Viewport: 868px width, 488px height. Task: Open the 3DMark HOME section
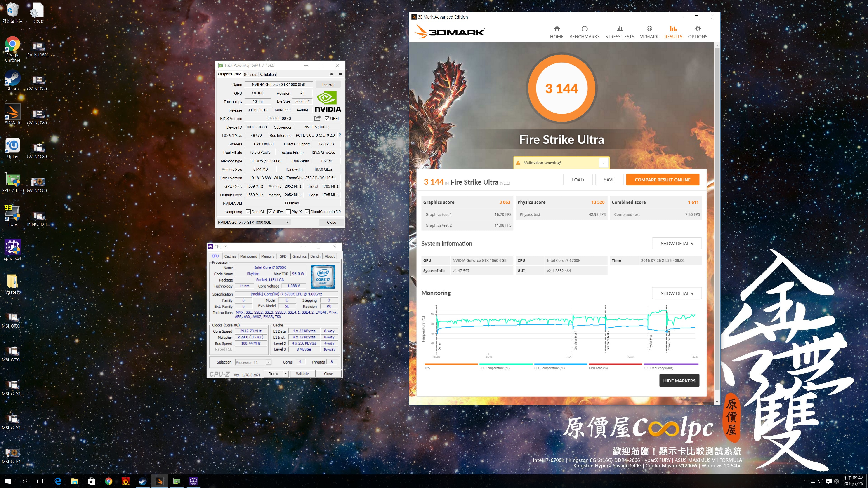point(557,32)
